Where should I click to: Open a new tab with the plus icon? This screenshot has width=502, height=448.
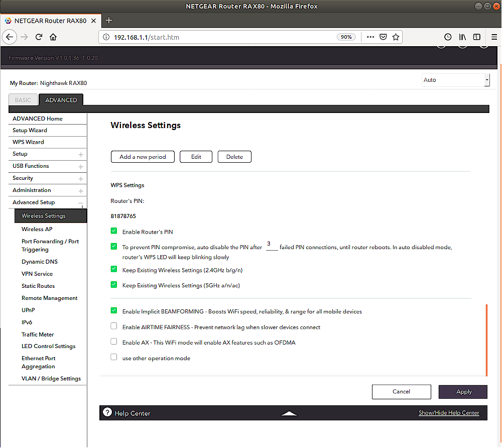(x=109, y=21)
